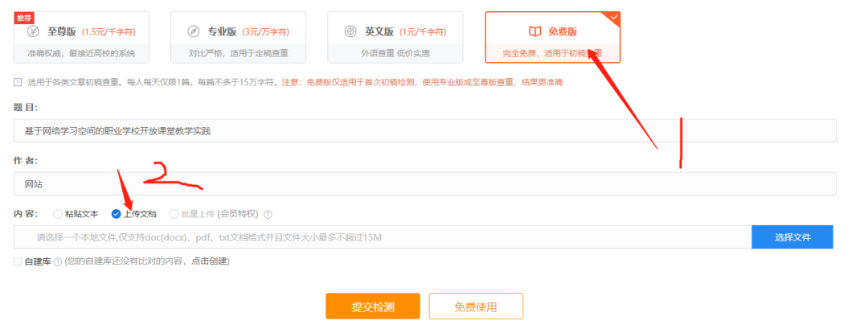Click the help icon beside 批量上传 (会员特权)

(x=268, y=214)
